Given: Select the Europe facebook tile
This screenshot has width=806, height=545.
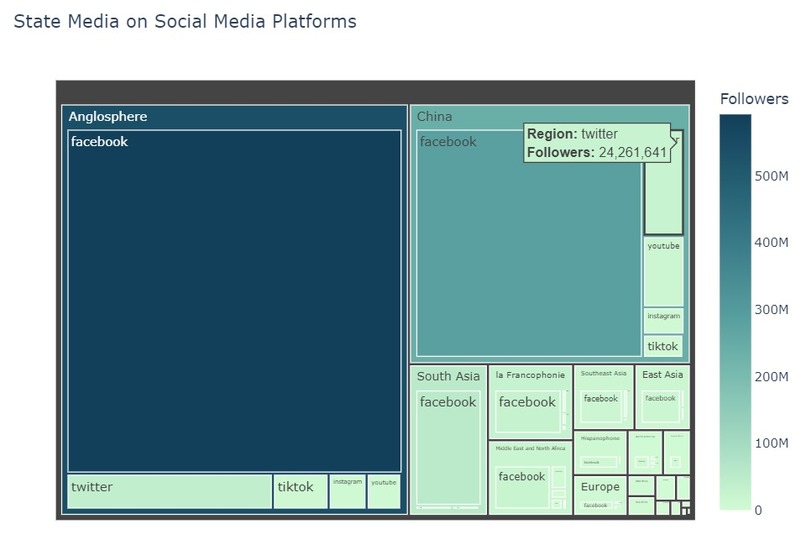Looking at the screenshot, I should 597,505.
